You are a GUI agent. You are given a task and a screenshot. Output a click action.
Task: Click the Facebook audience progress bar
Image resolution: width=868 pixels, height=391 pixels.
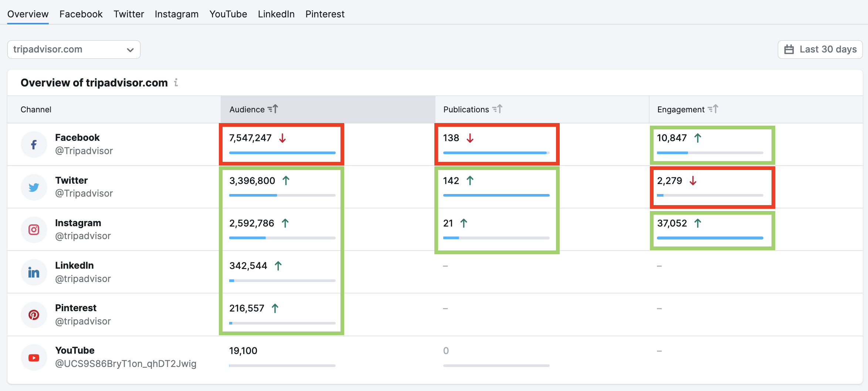pyautogui.click(x=282, y=153)
